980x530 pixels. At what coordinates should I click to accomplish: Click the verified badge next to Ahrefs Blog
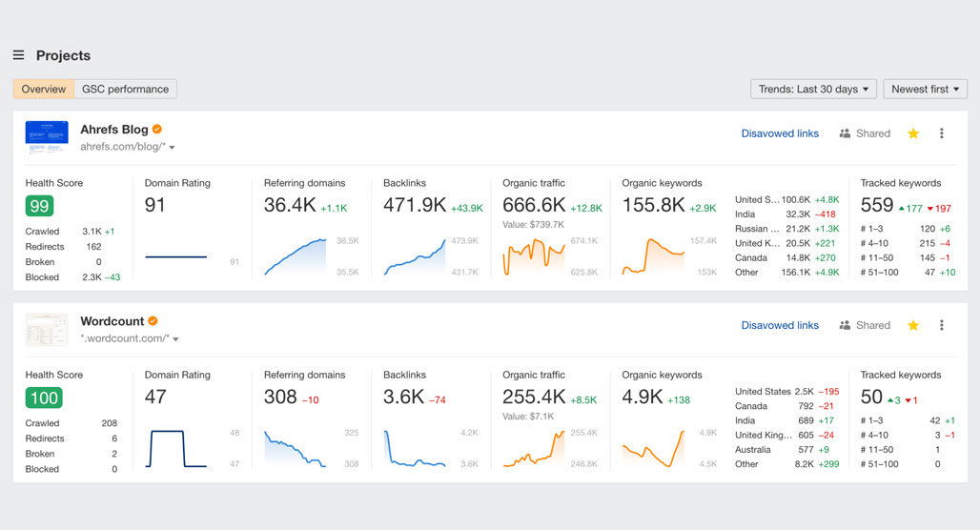click(x=157, y=130)
